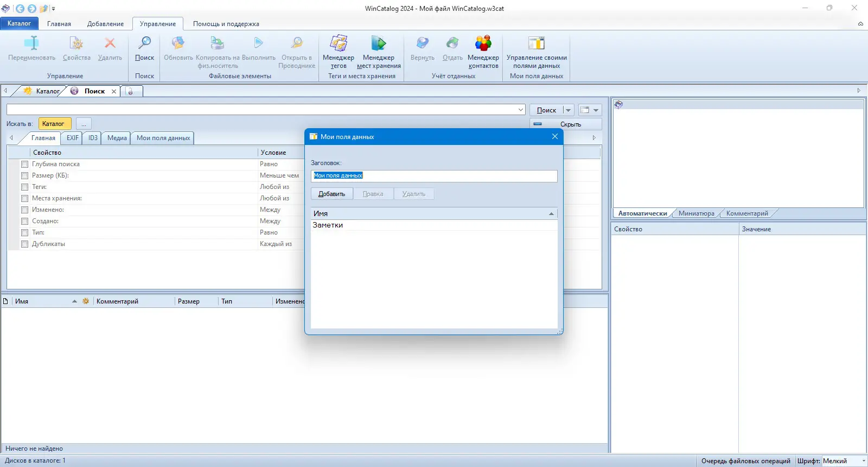
Task: Switch to the EXIF search tab
Action: pos(73,138)
